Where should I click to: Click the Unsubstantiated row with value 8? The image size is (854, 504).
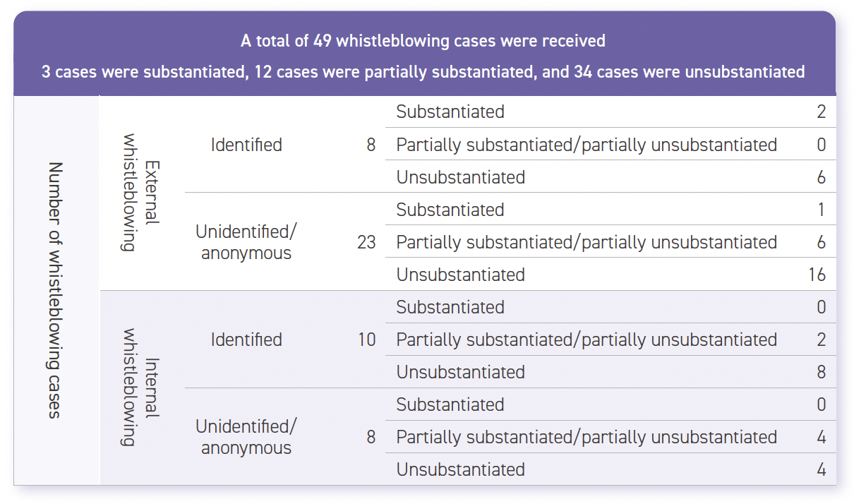[611, 372]
